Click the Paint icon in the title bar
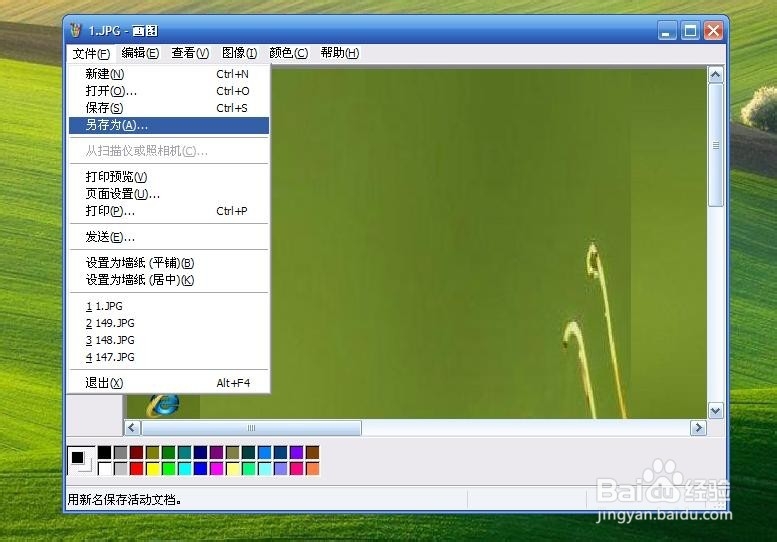This screenshot has width=777, height=542. click(x=76, y=30)
